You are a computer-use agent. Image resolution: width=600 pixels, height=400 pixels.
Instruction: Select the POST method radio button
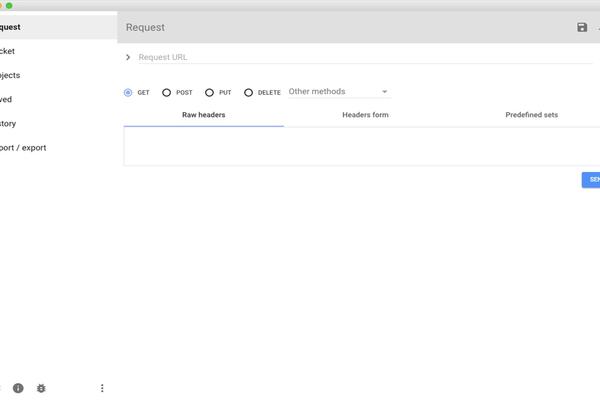pyautogui.click(x=166, y=92)
